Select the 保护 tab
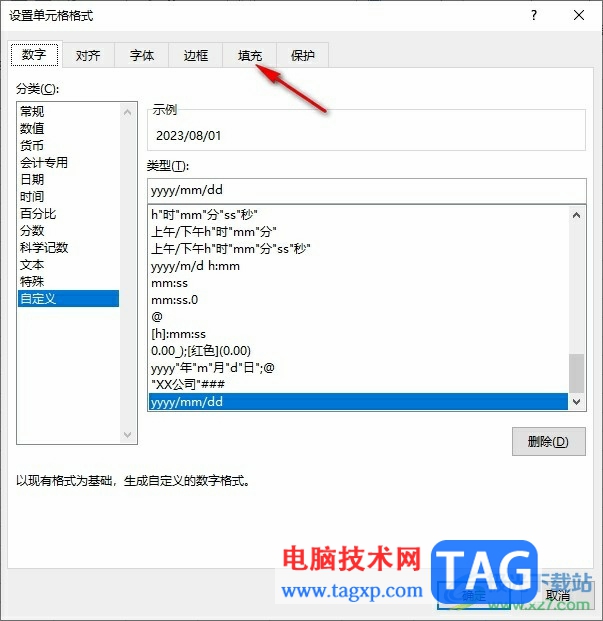The height and width of the screenshot is (621, 603). point(302,55)
